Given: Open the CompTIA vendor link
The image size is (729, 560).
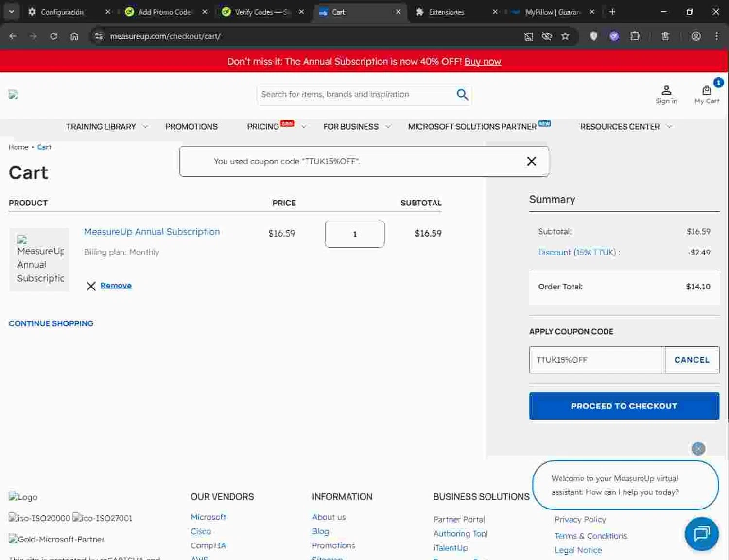Looking at the screenshot, I should pos(208,545).
